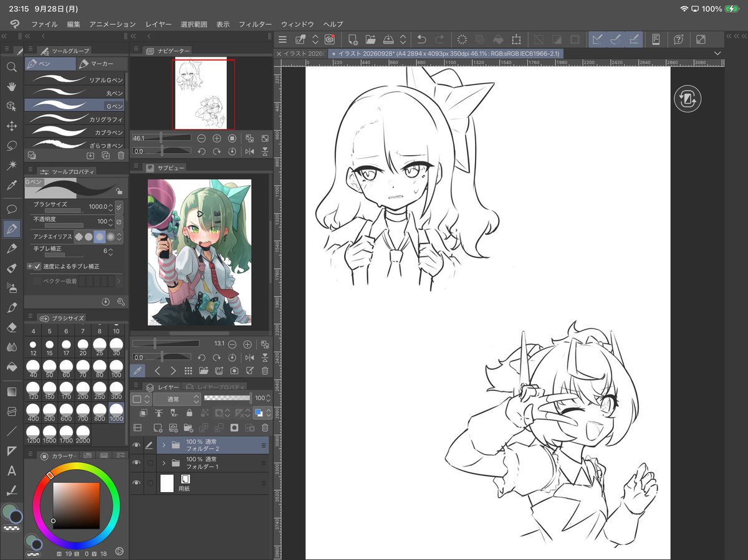Click the color wheel saturation square
The image size is (748, 560).
(76, 506)
